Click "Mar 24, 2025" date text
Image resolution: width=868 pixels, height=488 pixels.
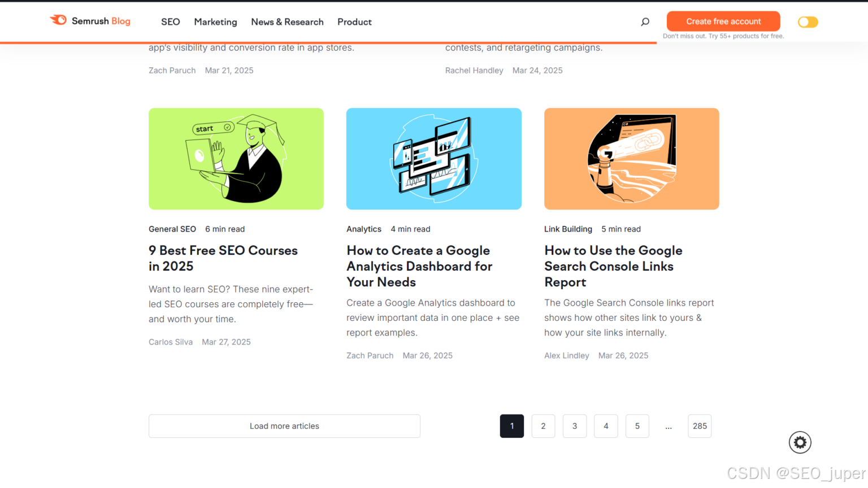pyautogui.click(x=537, y=70)
